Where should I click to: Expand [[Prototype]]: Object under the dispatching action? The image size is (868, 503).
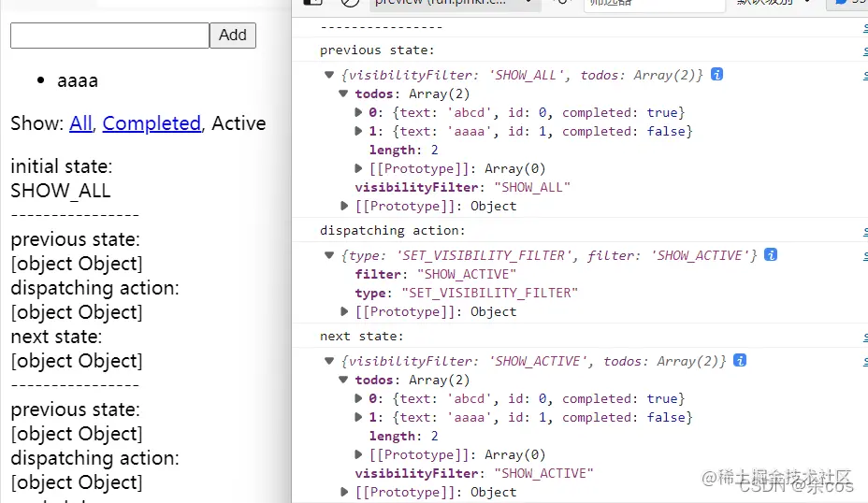(x=344, y=311)
